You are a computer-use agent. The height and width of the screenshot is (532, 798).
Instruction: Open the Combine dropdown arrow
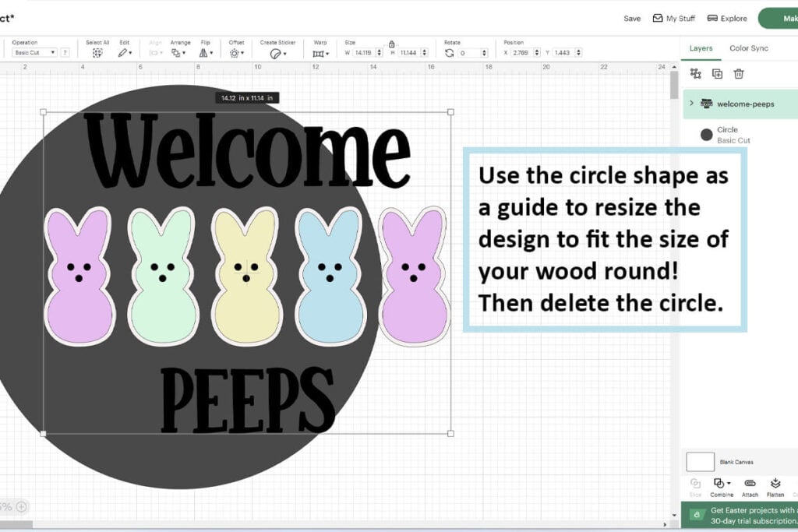729,483
